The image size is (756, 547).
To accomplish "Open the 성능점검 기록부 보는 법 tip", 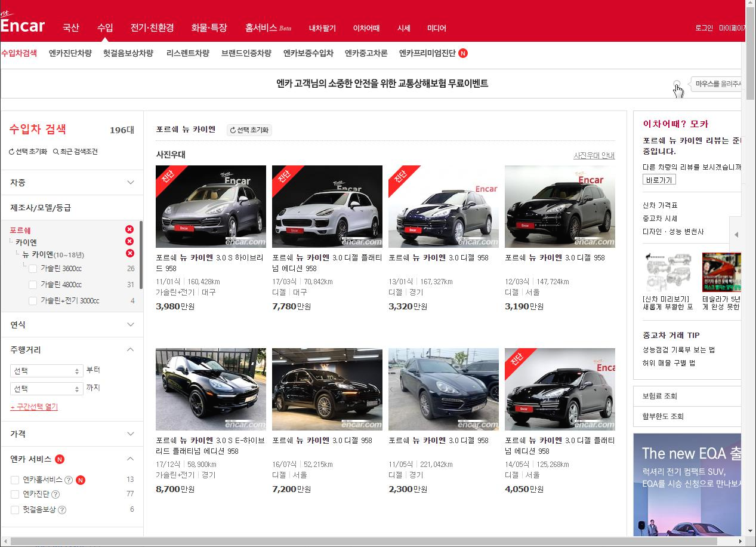I will (x=678, y=350).
